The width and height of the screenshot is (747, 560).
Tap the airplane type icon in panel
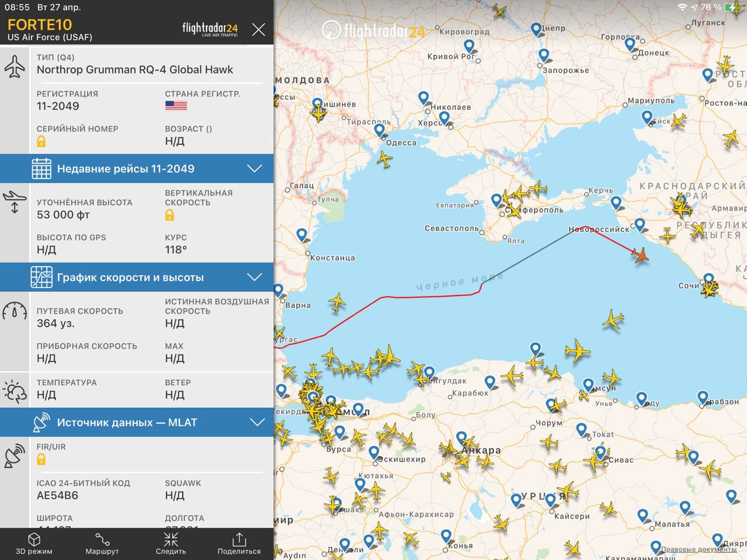15,67
